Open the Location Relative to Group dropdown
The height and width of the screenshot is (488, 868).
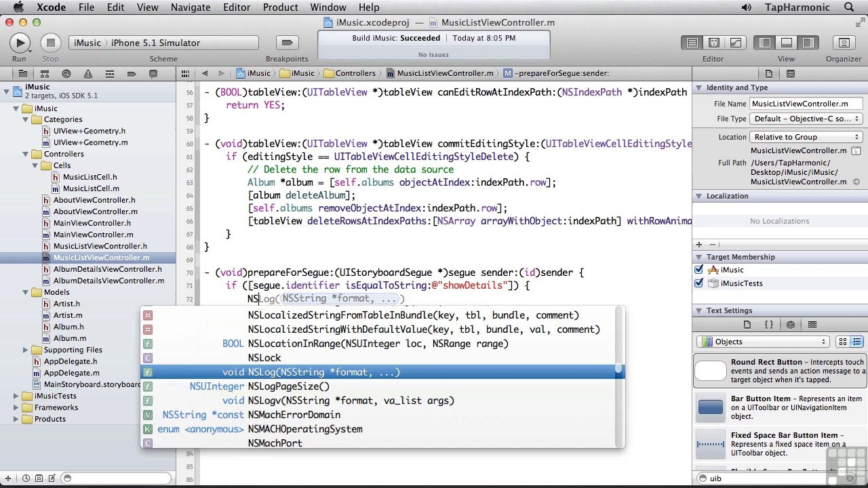806,137
